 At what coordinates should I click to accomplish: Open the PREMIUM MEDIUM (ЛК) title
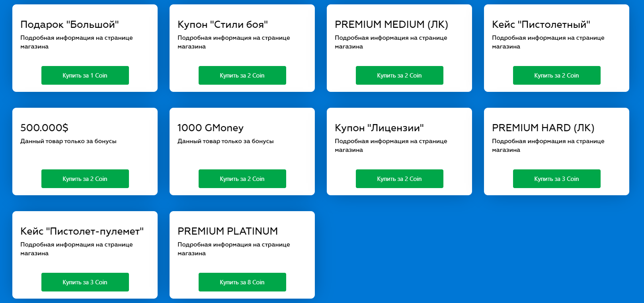tap(391, 25)
